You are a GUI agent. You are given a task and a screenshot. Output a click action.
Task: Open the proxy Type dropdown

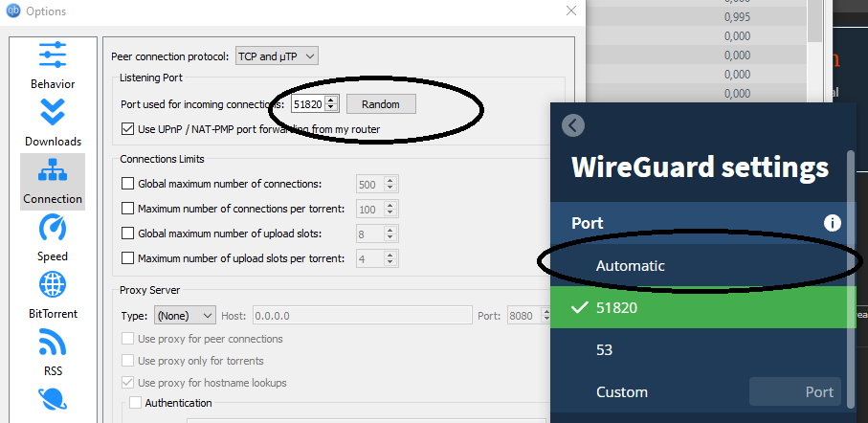click(185, 316)
